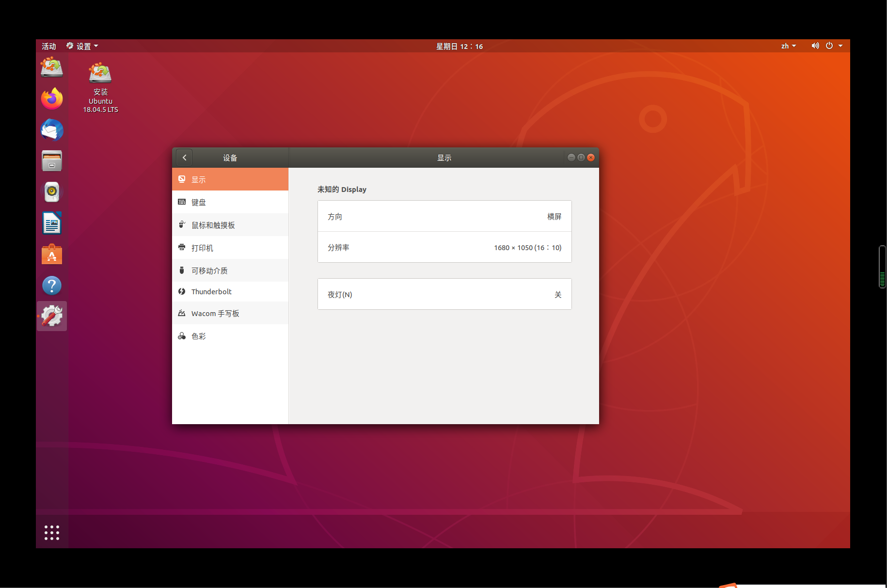Click the back arrow in Settings header

pos(184,158)
